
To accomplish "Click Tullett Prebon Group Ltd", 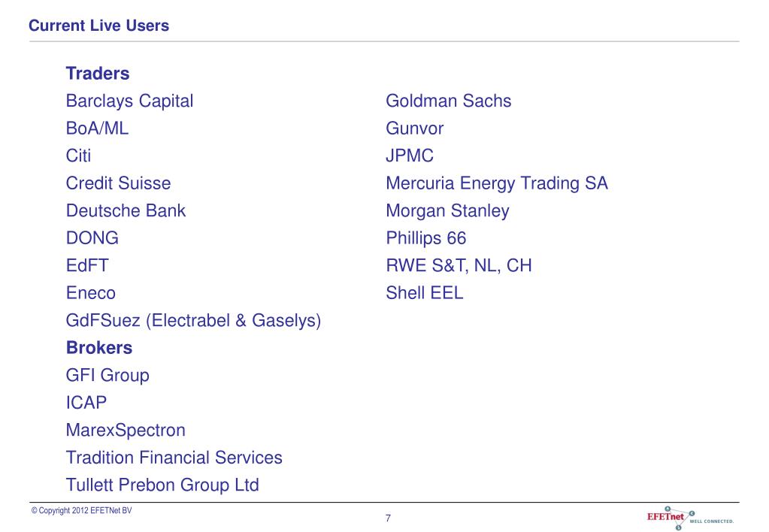I will (x=162, y=485).
